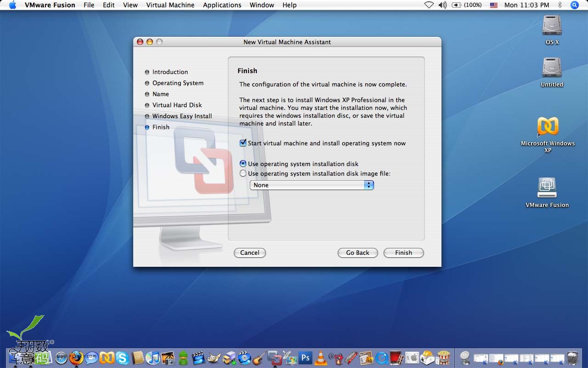Open the Window menu
588x368 pixels.
262,5
